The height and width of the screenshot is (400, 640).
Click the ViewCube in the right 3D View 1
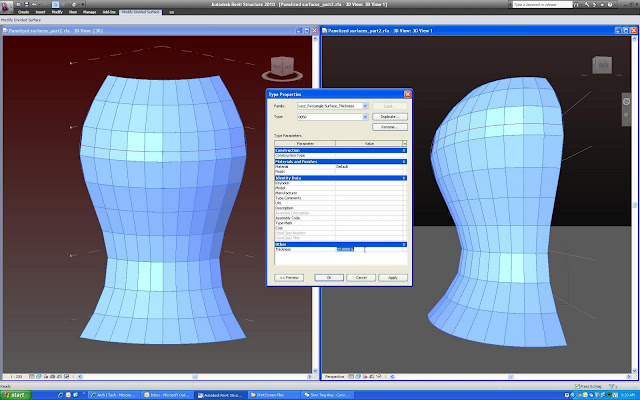[602, 65]
